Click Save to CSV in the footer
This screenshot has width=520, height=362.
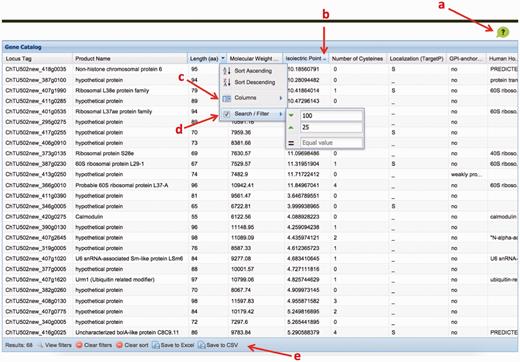[218, 345]
